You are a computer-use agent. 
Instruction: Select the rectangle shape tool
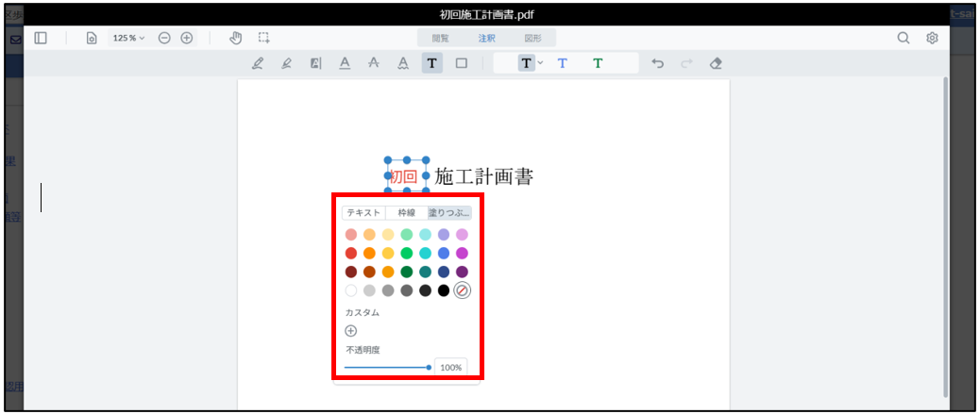point(462,63)
